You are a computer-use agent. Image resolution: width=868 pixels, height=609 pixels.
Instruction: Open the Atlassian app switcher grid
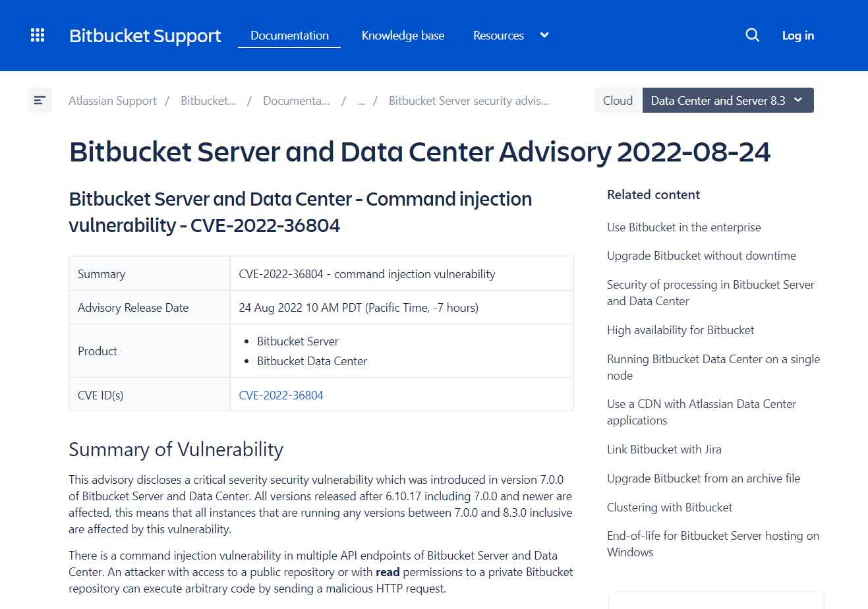coord(37,35)
